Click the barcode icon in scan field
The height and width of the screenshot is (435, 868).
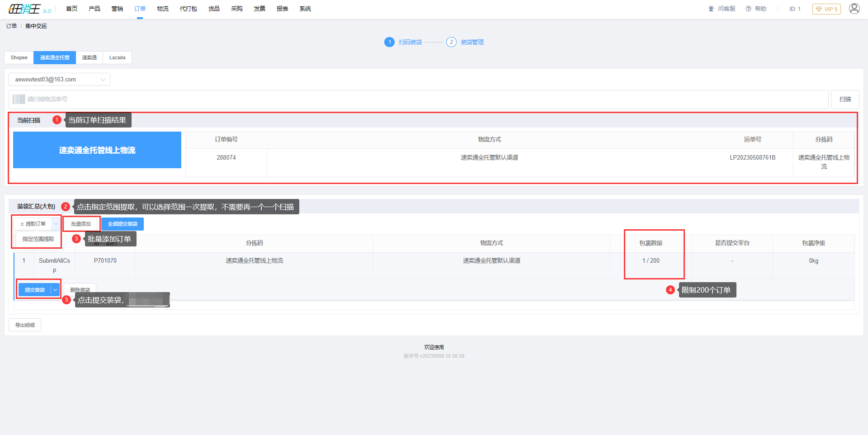pyautogui.click(x=19, y=99)
